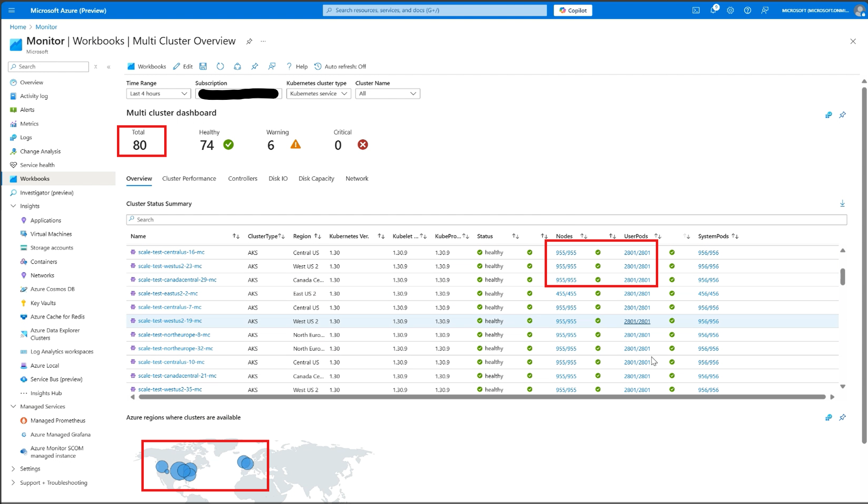The image size is (868, 504).
Task: Click the table scroll-down arrow
Action: coord(843,386)
